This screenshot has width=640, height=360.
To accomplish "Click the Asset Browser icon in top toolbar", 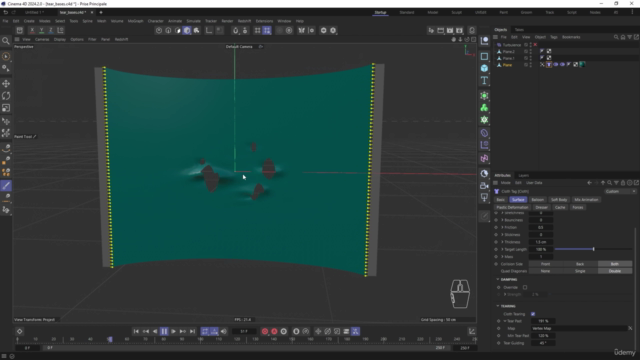I will tap(19, 31).
